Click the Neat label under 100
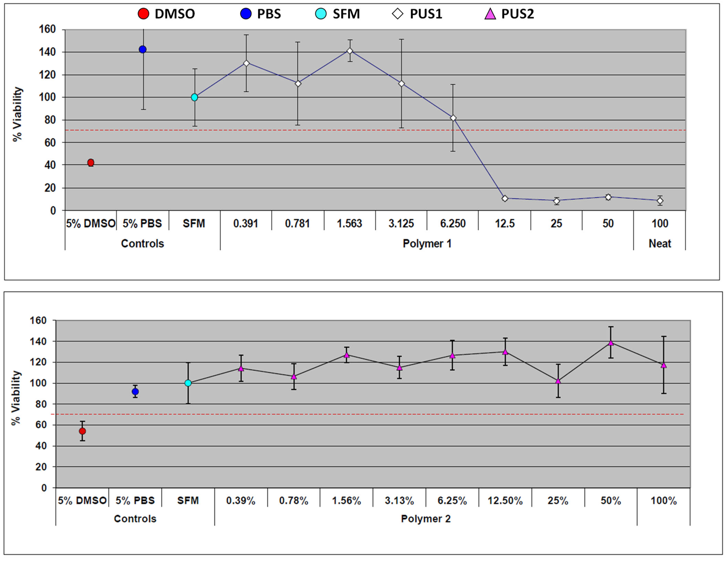The image size is (728, 562). [x=660, y=243]
